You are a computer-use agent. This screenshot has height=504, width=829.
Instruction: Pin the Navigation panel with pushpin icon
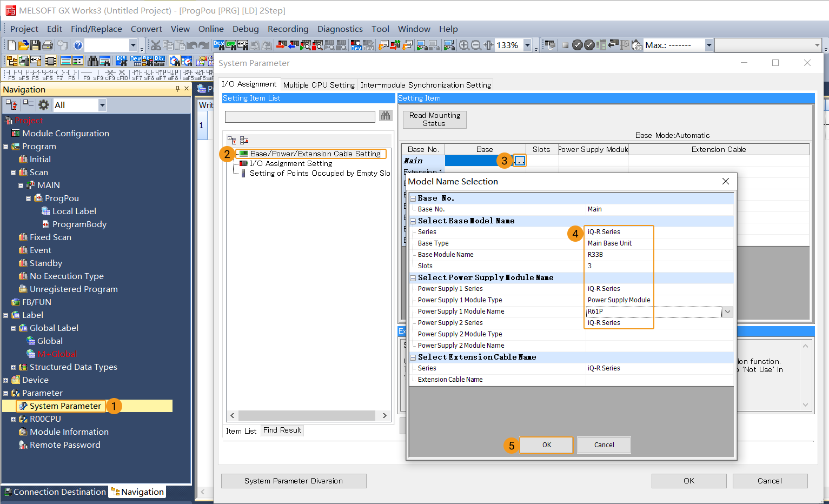(x=177, y=89)
